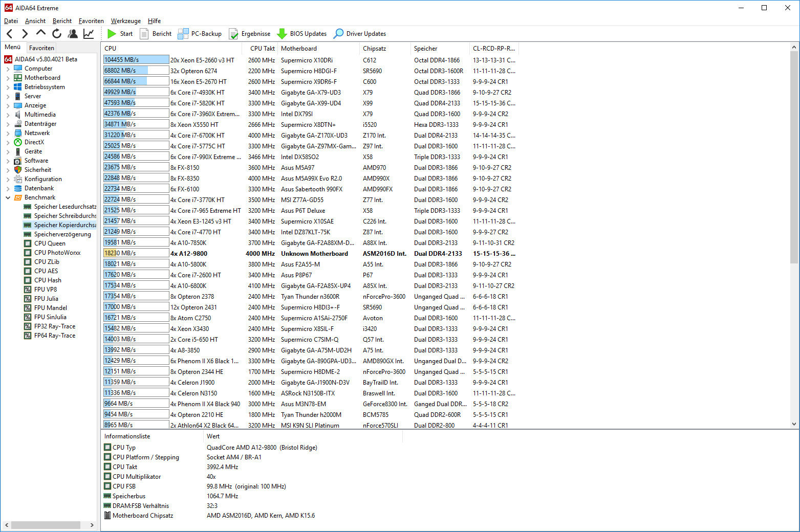Expand the Computer tree node
The width and height of the screenshot is (800, 532).
tap(8, 69)
